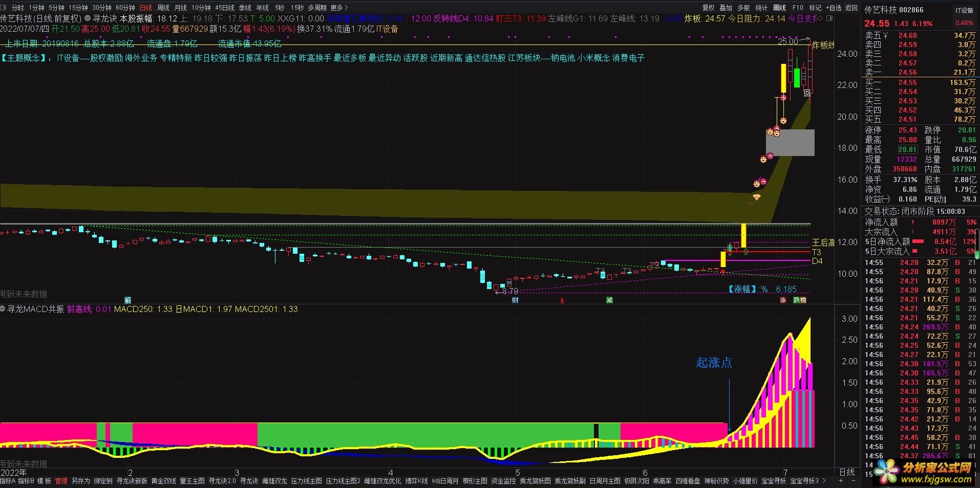Image resolution: width=980 pixels, height=488 pixels.
Task: Open the 统计 statistics tool
Action: coord(762,8)
